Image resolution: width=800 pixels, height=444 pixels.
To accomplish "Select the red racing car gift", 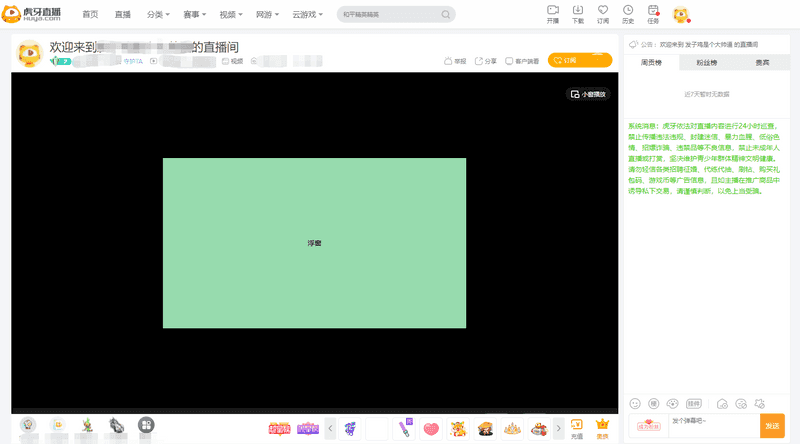I will click(539, 429).
